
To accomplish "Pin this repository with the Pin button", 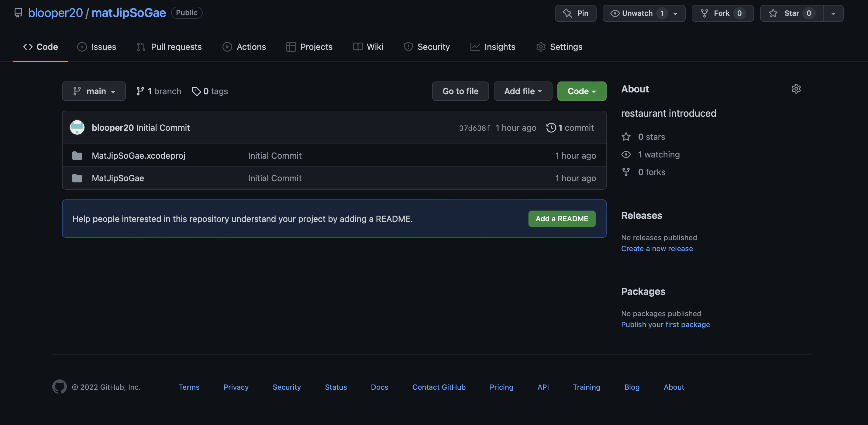I will click(576, 13).
